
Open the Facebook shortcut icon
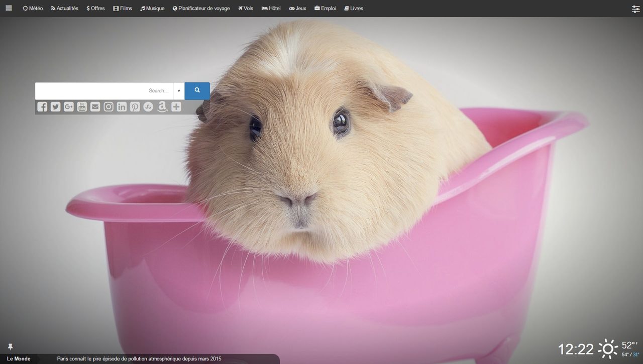point(42,106)
